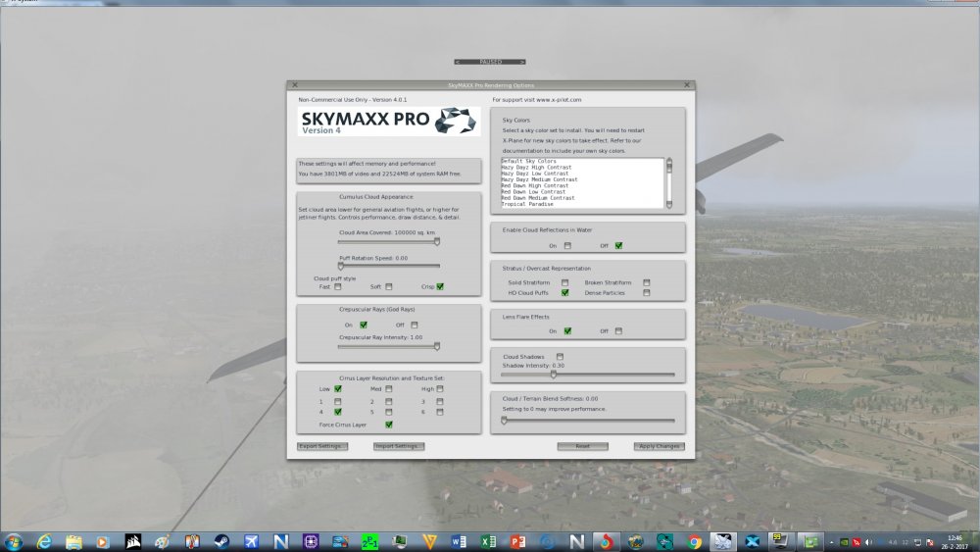The image size is (980, 552).
Task: Close the SkyMAXX Pro dialog with the right X
Action: [x=687, y=85]
